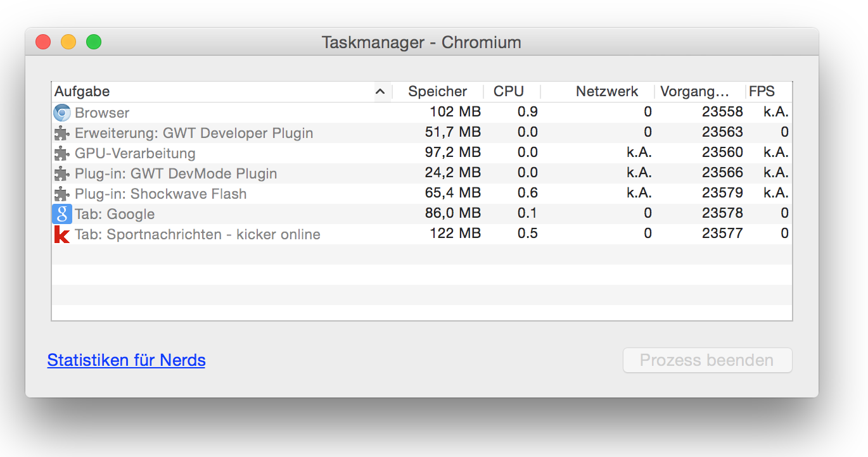Click the kicker online red favicon
The width and height of the screenshot is (868, 457).
[62, 234]
